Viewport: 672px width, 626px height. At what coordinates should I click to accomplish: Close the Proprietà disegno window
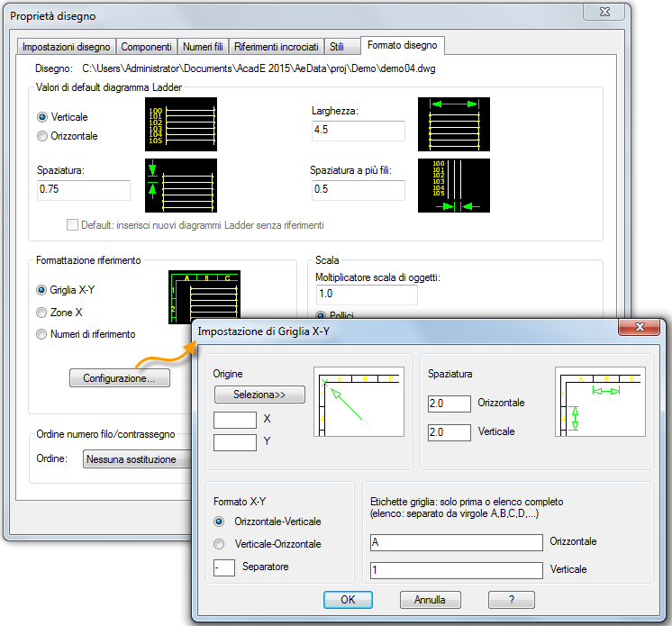[604, 12]
